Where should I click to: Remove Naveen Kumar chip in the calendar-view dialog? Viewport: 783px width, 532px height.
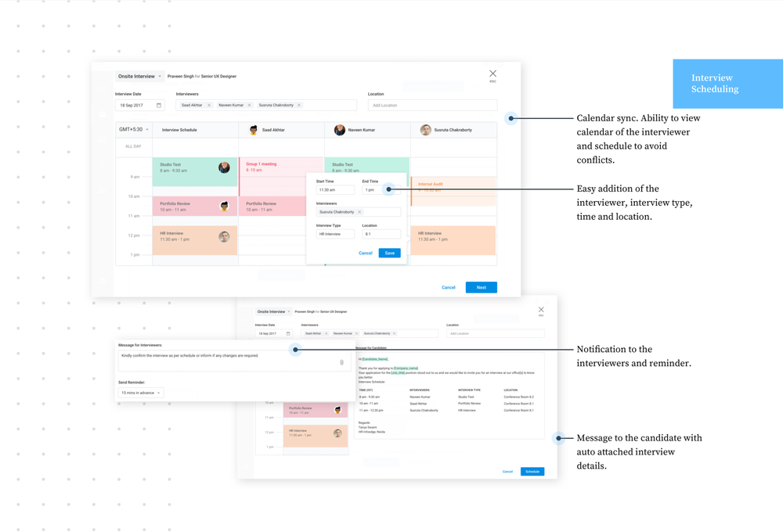pos(250,105)
